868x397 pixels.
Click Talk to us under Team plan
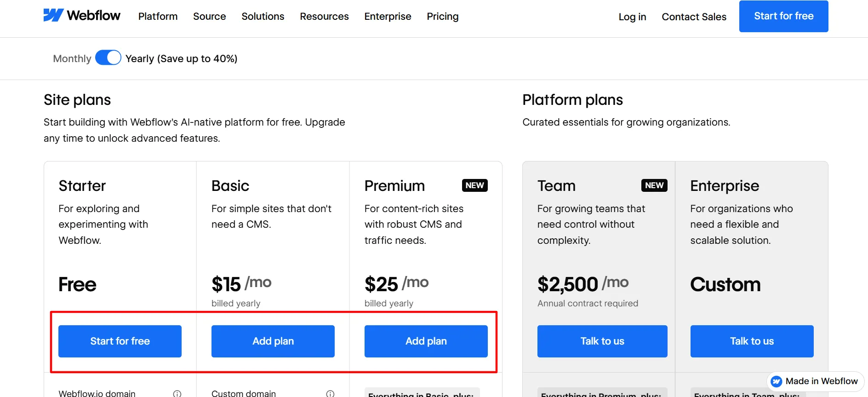point(602,341)
